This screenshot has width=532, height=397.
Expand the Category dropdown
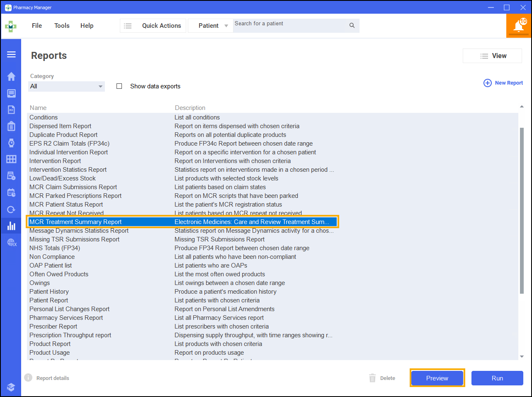tap(66, 86)
